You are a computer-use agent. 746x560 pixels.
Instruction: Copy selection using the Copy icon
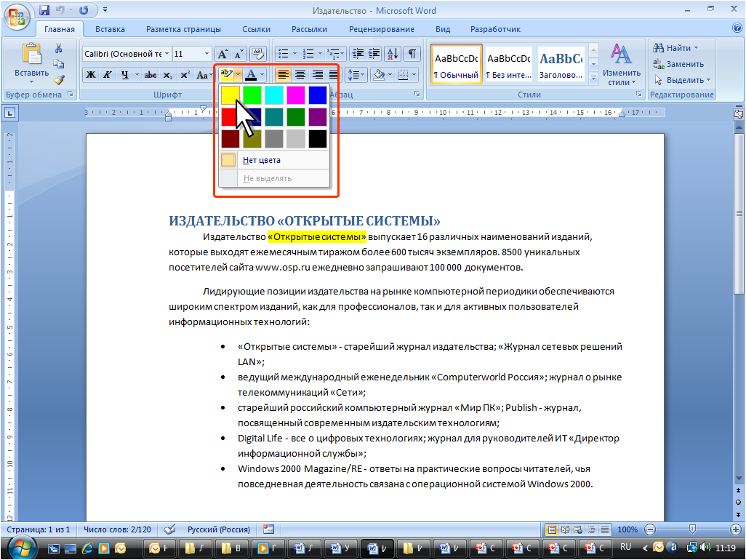[58, 64]
